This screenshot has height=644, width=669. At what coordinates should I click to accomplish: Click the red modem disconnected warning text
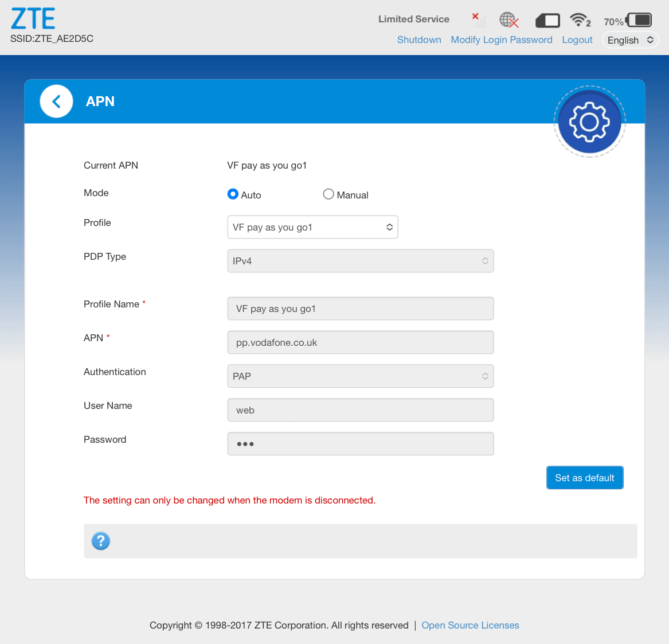229,500
